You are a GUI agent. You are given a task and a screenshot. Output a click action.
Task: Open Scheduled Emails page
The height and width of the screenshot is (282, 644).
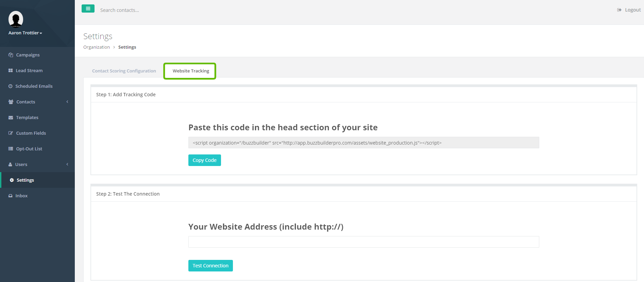pyautogui.click(x=37, y=86)
